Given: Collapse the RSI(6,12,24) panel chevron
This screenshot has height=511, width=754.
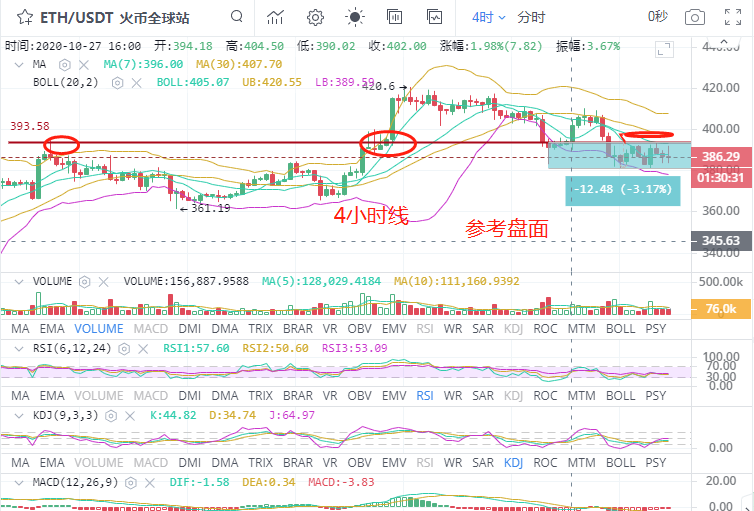Looking at the screenshot, I should [x=19, y=349].
